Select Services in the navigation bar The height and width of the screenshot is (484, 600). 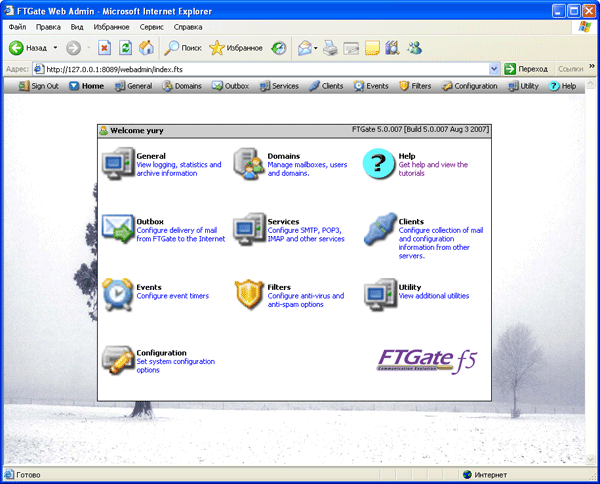(x=279, y=86)
